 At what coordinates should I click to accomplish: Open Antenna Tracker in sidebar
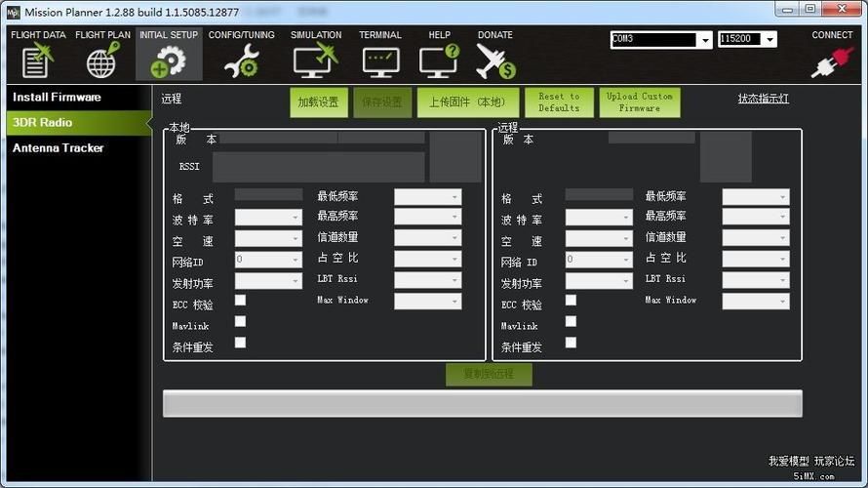pos(58,148)
